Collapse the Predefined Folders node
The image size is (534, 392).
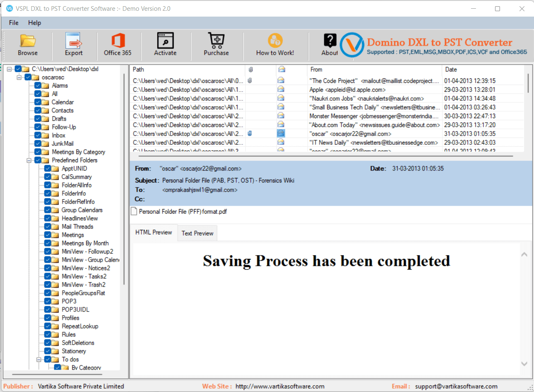29,160
